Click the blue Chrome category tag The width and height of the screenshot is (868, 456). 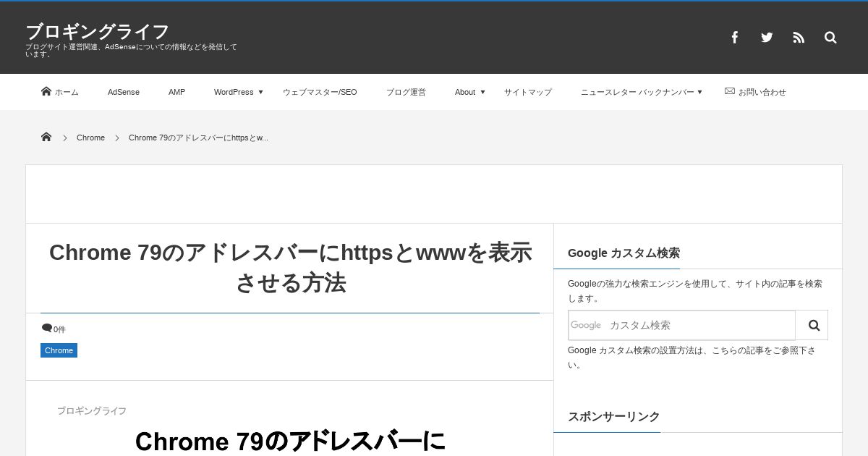(59, 350)
